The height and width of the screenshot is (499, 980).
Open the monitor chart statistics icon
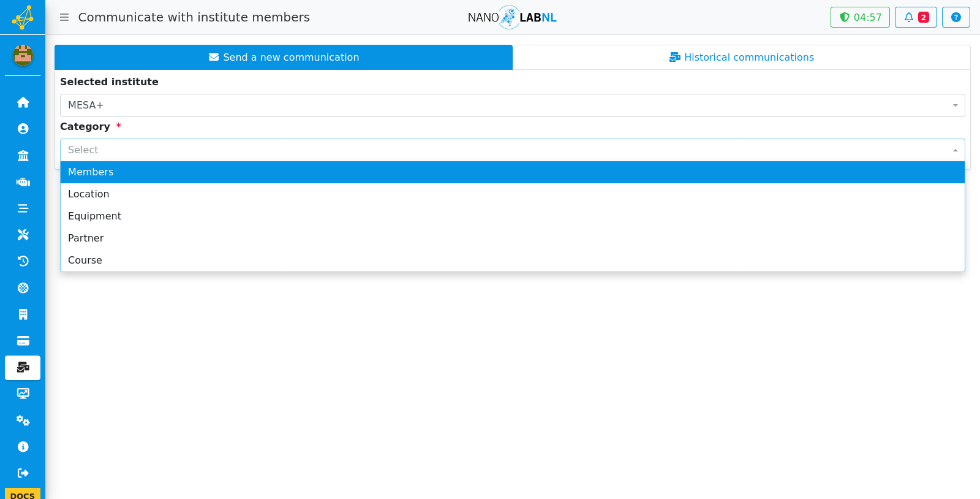coord(23,394)
